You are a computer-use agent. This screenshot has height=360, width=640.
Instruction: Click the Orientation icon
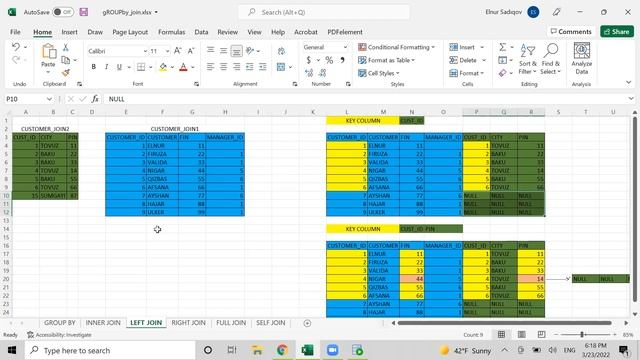click(x=250, y=51)
